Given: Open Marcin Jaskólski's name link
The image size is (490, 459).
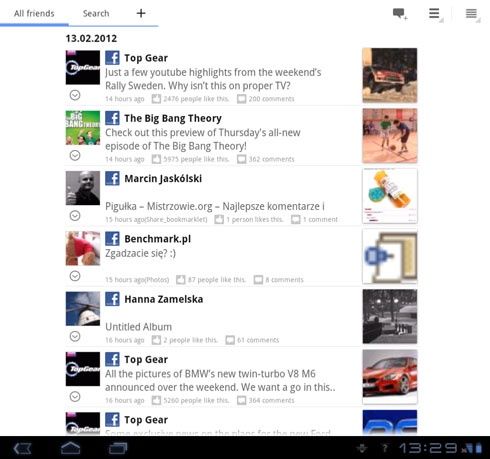Looking at the screenshot, I should click(163, 179).
